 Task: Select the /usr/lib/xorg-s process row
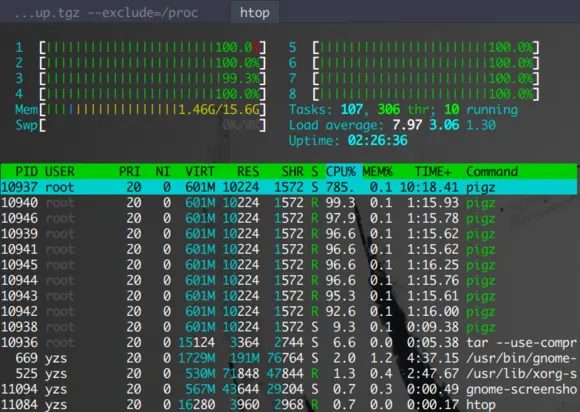click(289, 374)
